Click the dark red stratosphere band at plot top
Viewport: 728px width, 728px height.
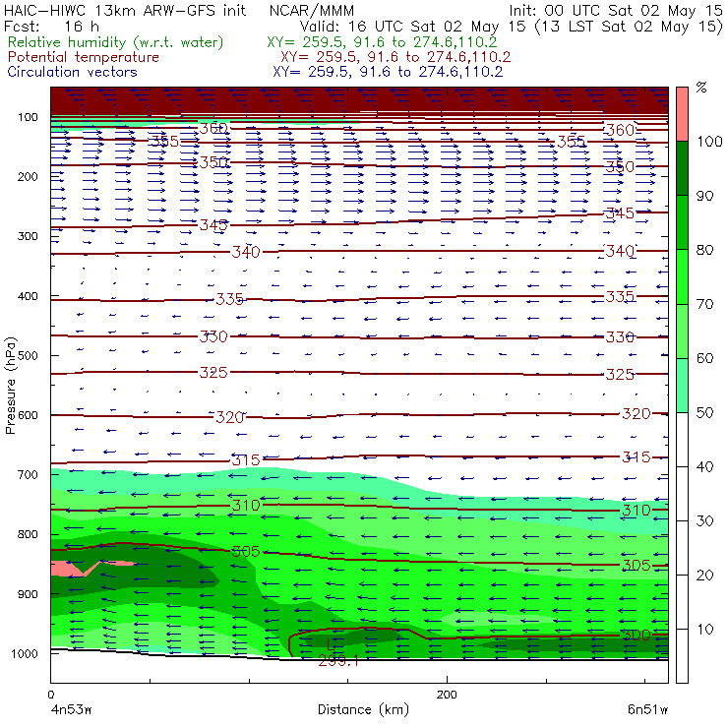(359, 99)
